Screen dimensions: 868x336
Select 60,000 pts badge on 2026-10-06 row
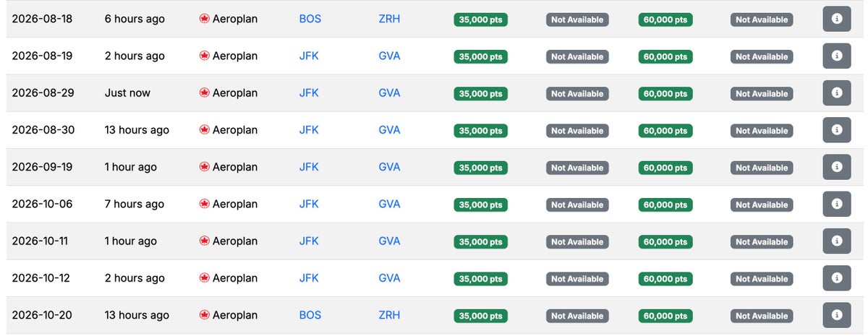pos(665,204)
